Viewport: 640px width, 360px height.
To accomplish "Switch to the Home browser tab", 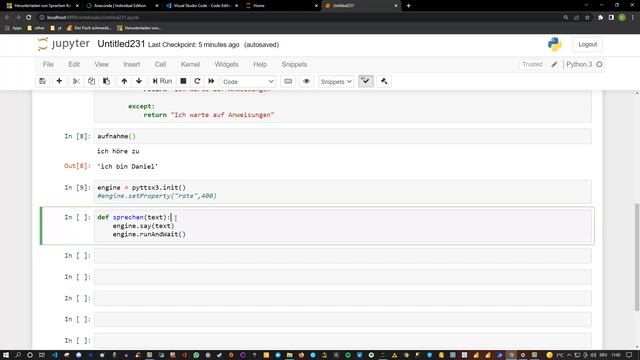I will pos(282,6).
